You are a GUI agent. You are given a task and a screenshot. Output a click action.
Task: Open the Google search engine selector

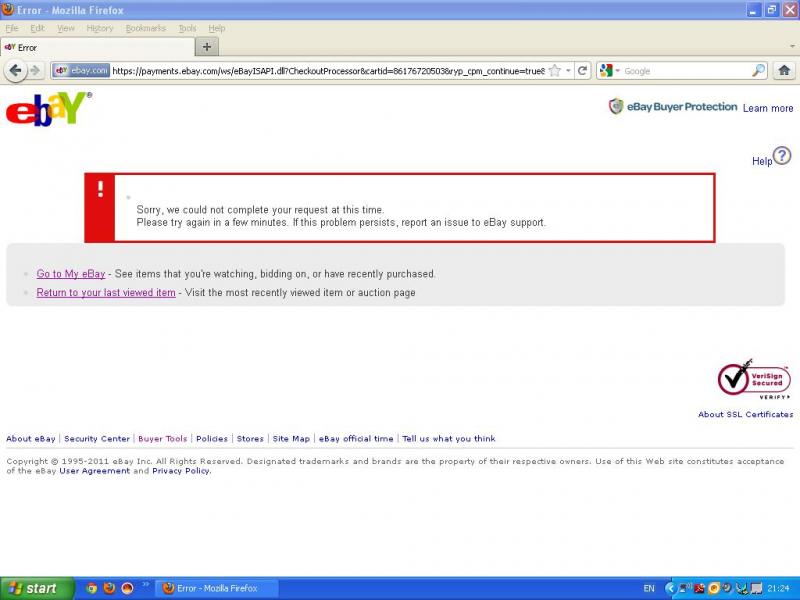[610, 71]
